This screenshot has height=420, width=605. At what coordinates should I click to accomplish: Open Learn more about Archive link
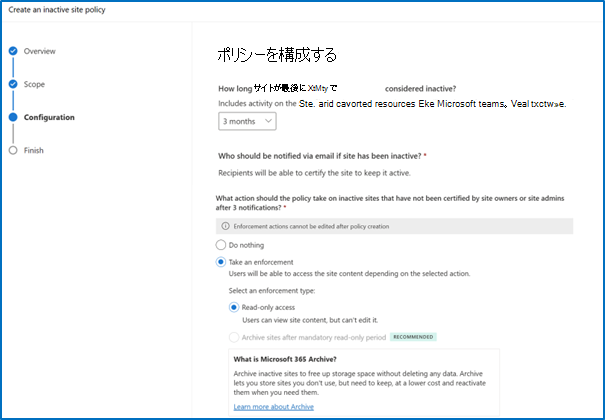pyautogui.click(x=274, y=407)
